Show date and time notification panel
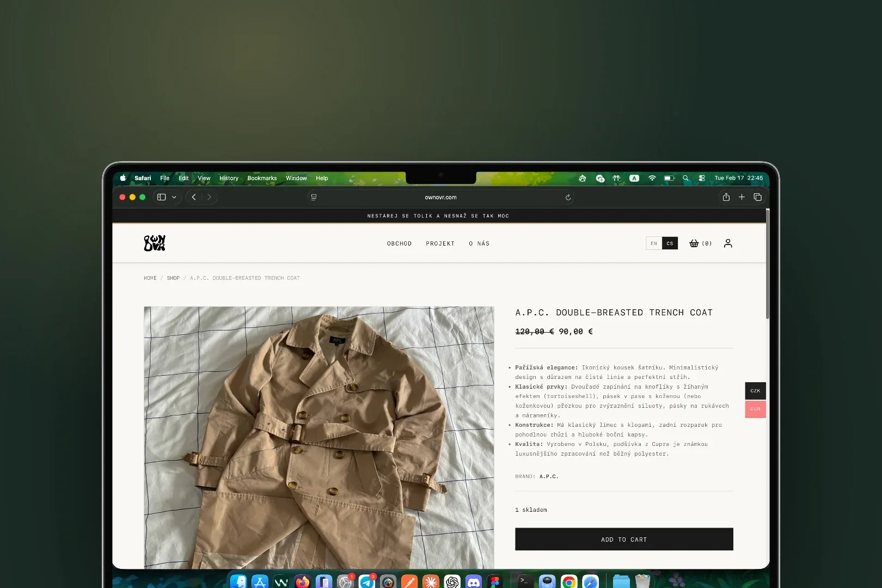882x588 pixels. 738,178
